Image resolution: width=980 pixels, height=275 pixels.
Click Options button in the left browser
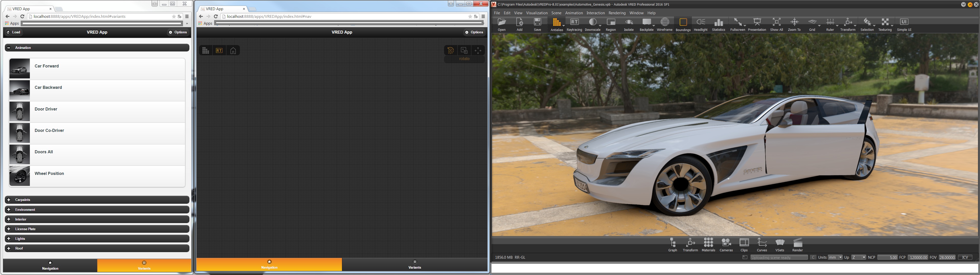178,32
